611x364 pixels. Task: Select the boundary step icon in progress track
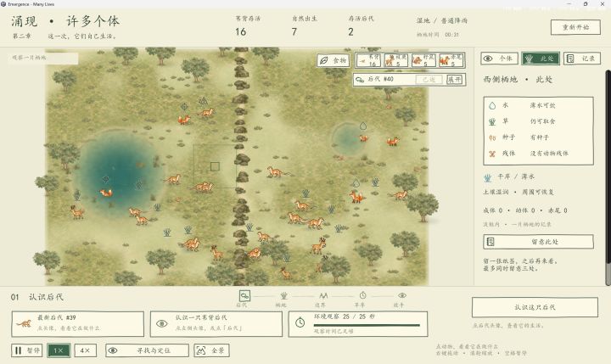pyautogui.click(x=323, y=296)
